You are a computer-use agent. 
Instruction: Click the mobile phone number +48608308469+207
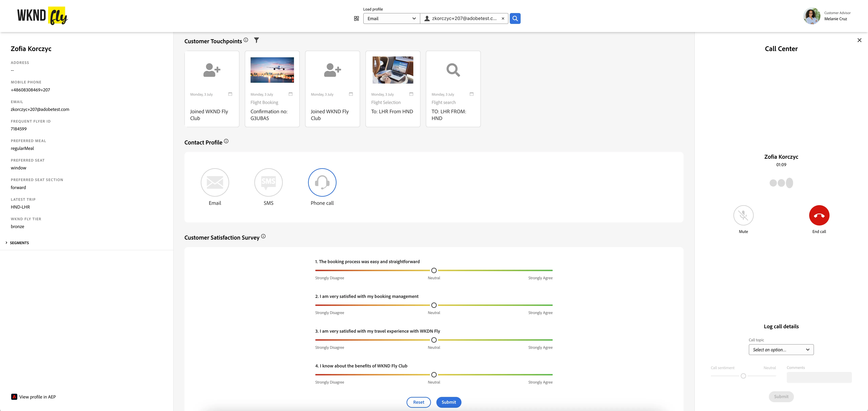pyautogui.click(x=30, y=90)
